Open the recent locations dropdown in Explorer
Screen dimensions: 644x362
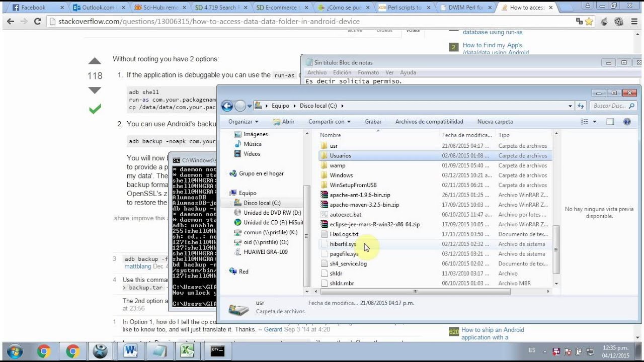click(x=249, y=106)
